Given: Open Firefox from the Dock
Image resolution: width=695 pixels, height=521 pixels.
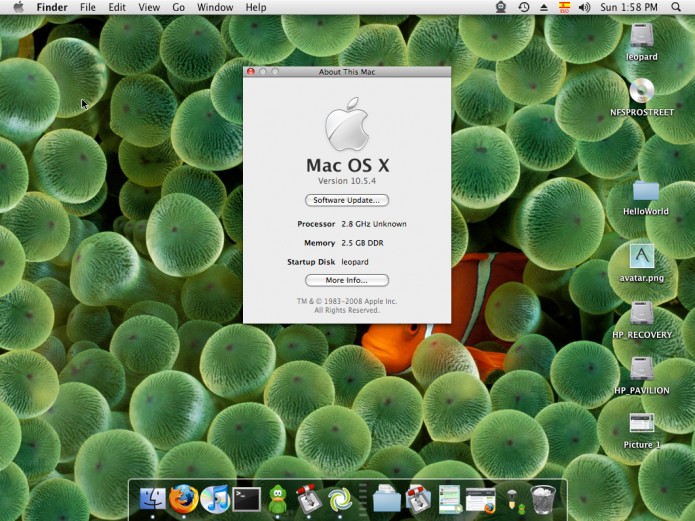Looking at the screenshot, I should point(183,499).
